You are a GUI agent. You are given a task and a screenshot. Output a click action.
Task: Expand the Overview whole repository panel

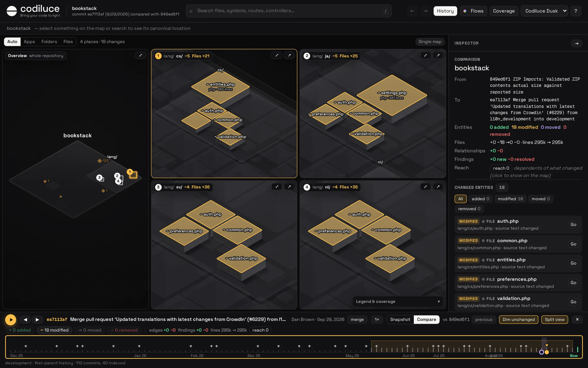pyautogui.click(x=141, y=55)
